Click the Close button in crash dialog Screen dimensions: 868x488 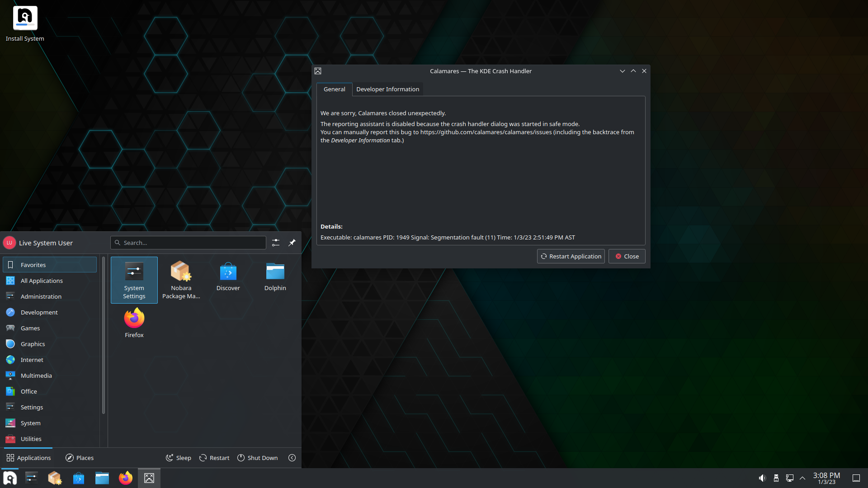tap(627, 256)
